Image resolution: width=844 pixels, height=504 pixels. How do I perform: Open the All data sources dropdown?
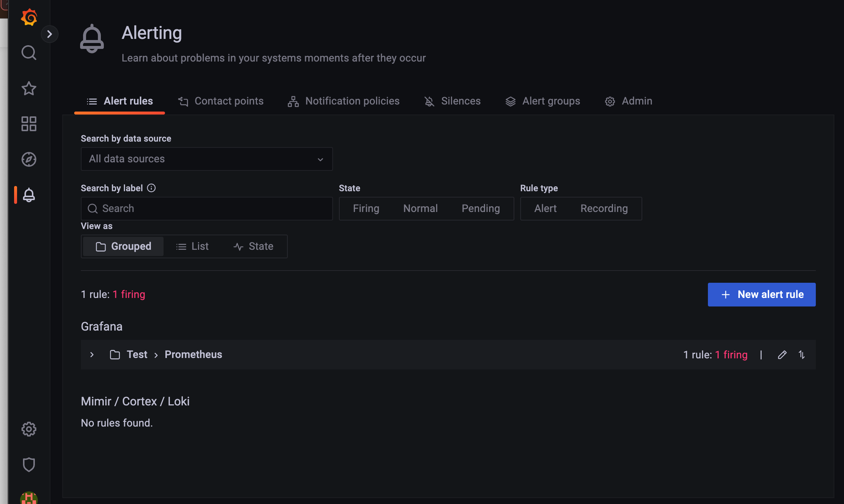click(x=207, y=159)
